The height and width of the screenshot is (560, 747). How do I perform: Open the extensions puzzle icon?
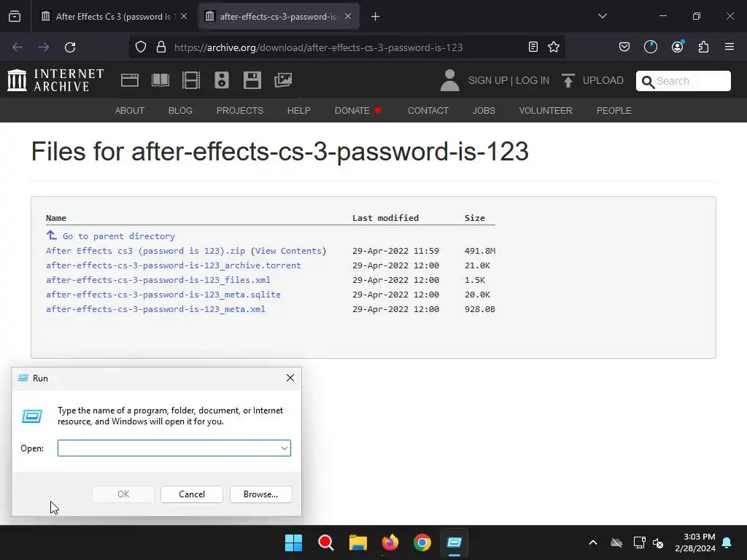pyautogui.click(x=703, y=47)
